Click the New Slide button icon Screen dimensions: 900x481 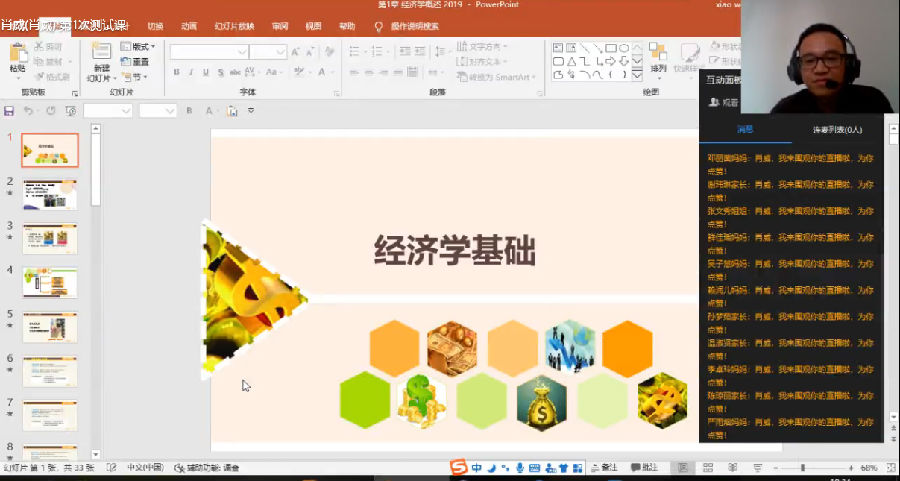click(x=102, y=52)
